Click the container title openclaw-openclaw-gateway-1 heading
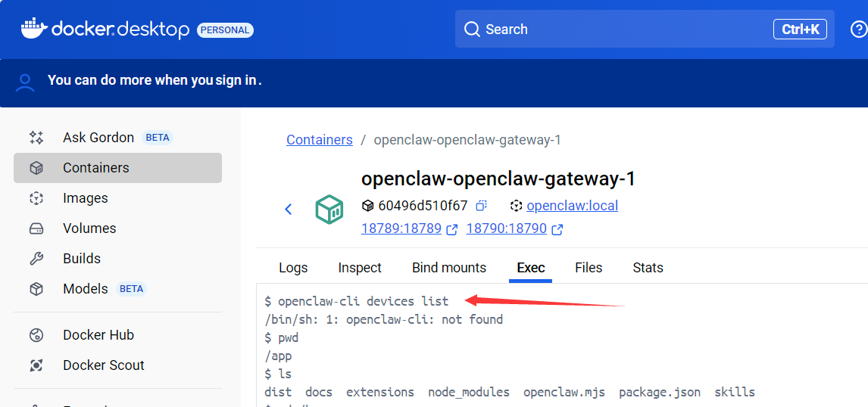Screen dimensions: 868x407 pos(498,179)
